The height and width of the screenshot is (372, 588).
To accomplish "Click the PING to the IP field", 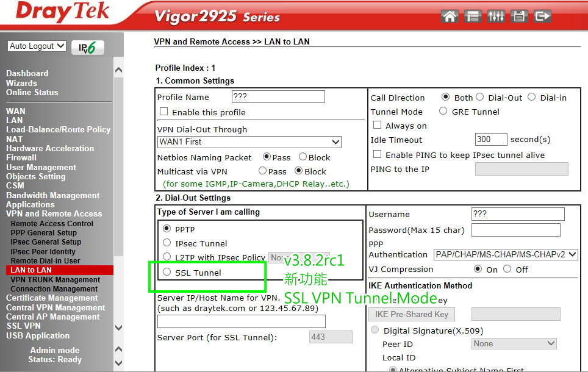I will click(522, 169).
